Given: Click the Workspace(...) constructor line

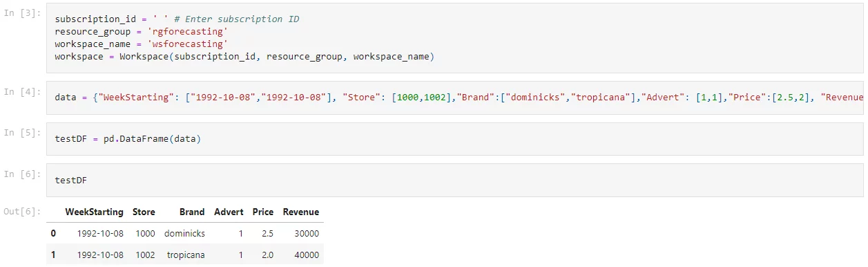Looking at the screenshot, I should click(x=244, y=56).
